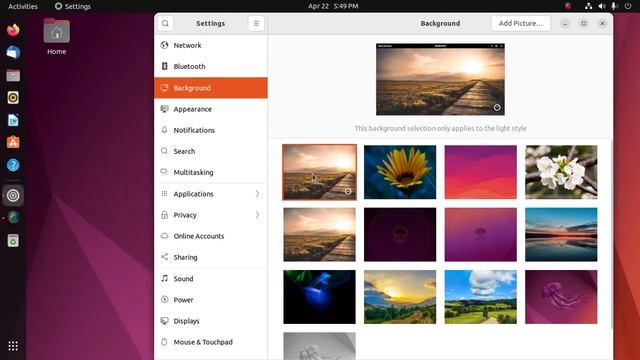Click the network status icon in top bar
The image size is (640, 360).
(x=588, y=6)
